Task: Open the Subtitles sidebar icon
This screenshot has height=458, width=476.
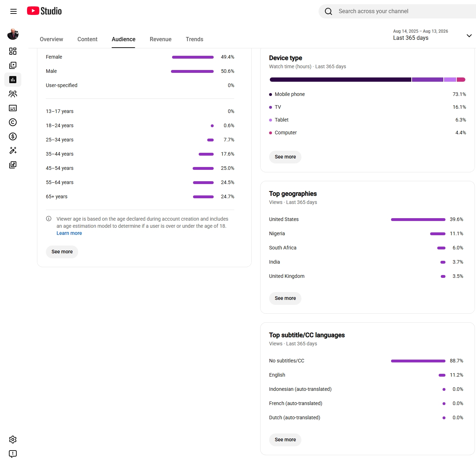Action: point(13,108)
